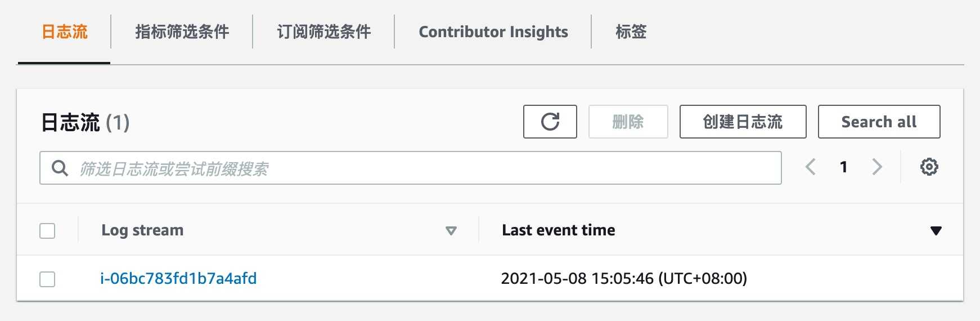The image size is (980, 321).
Task: Switch to the 订阅筛选条件 tab
Action: [323, 32]
